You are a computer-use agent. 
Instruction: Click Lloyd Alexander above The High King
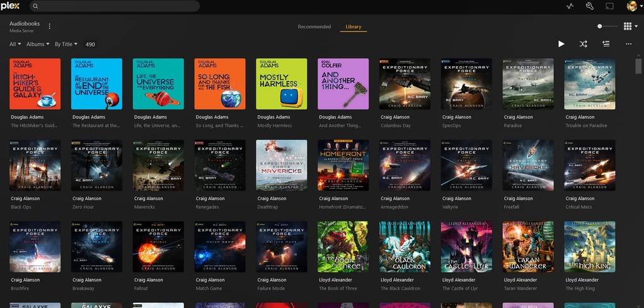(x=582, y=280)
